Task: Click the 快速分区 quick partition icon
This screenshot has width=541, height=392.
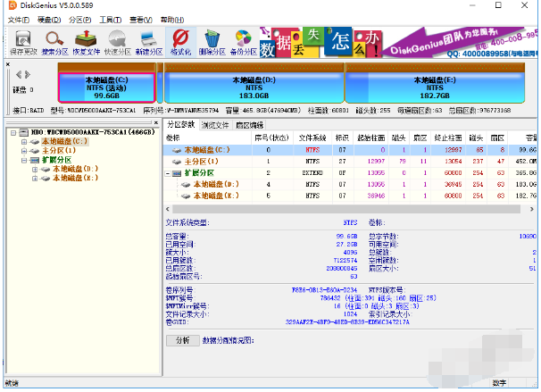Action: (x=118, y=43)
